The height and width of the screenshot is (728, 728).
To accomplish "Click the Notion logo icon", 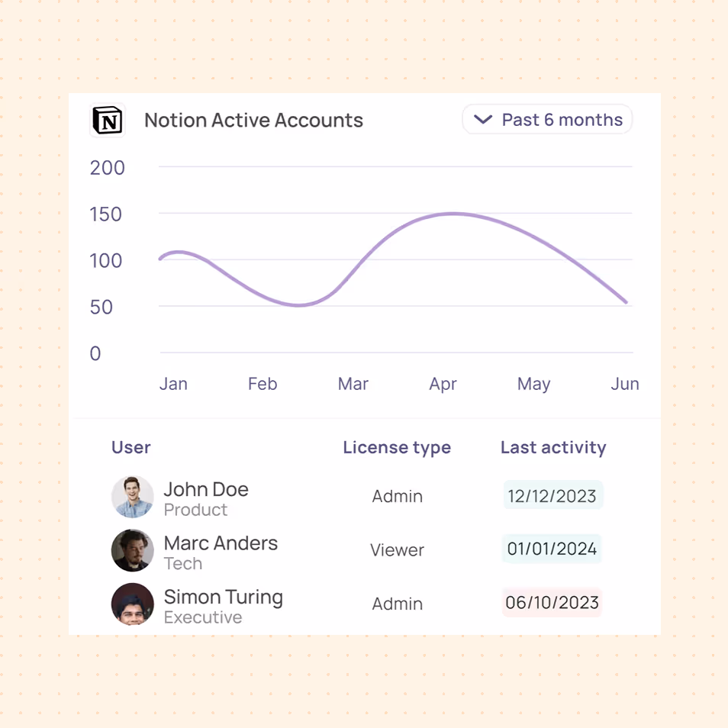I will [108, 121].
